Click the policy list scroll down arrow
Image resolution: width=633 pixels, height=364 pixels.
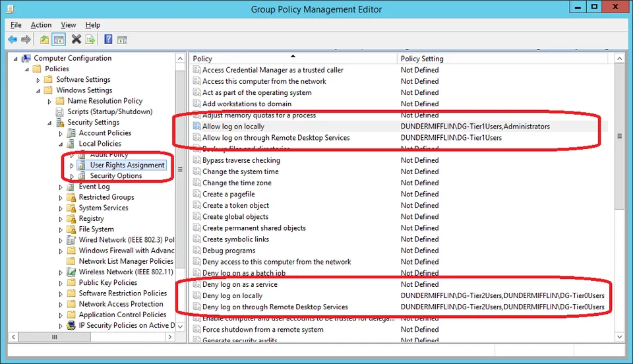tap(620, 337)
